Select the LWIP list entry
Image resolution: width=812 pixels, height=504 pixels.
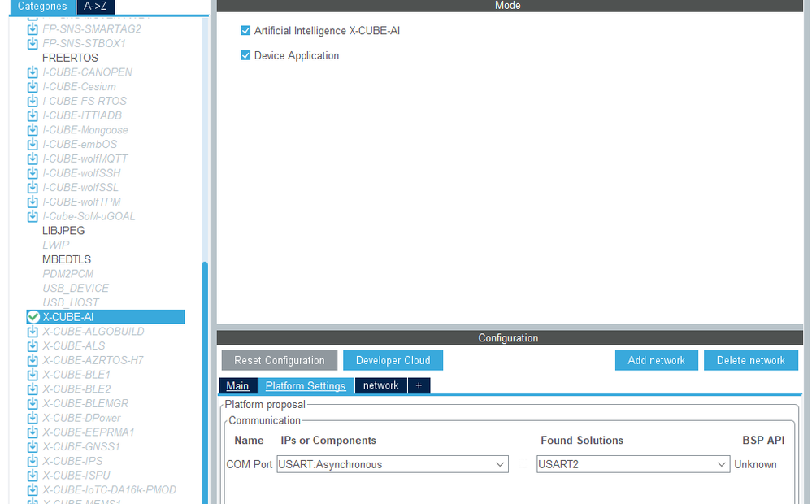coord(56,245)
